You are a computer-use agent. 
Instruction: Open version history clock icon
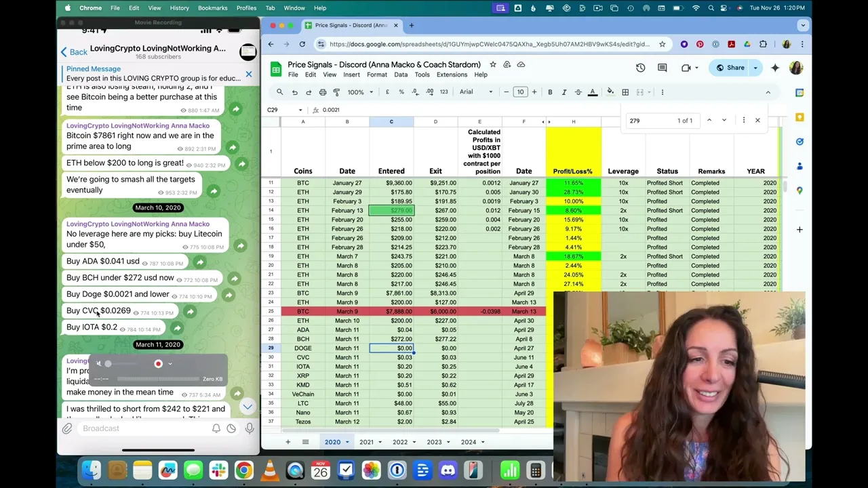click(x=640, y=68)
